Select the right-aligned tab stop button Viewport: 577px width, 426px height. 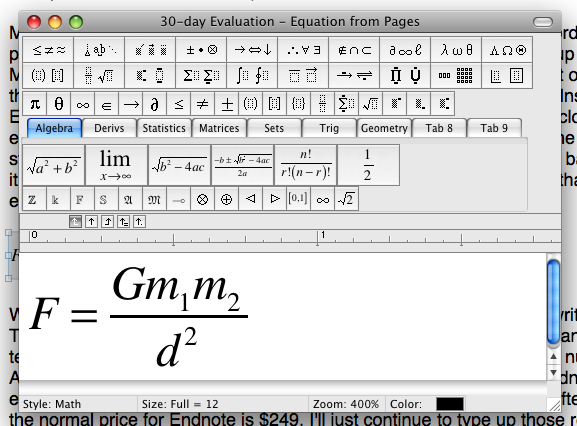pyautogui.click(x=107, y=221)
